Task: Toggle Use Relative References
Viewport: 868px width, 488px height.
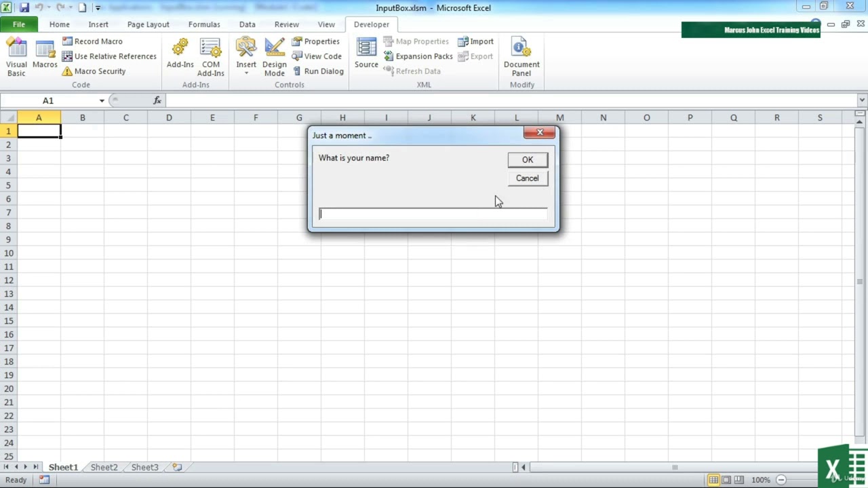Action: 109,56
